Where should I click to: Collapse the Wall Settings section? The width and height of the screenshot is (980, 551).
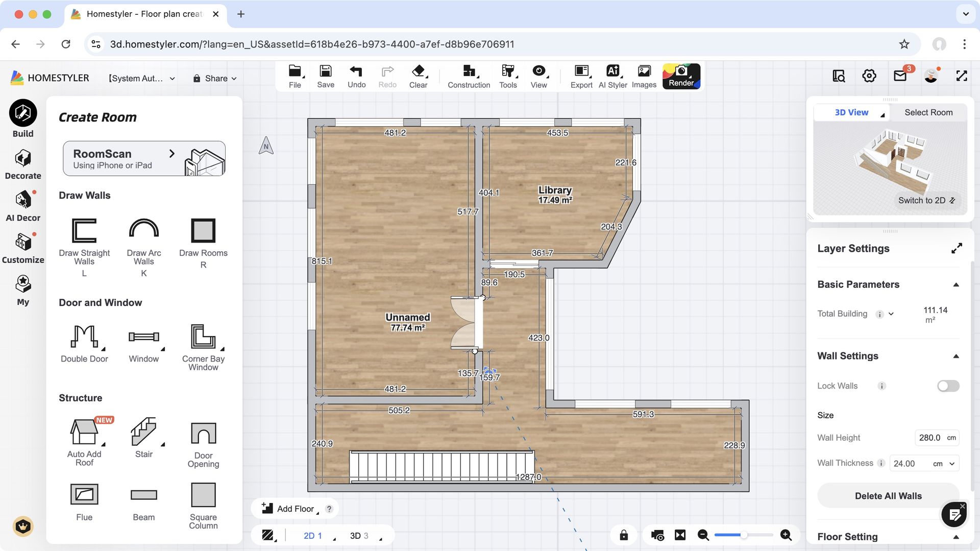coord(956,356)
